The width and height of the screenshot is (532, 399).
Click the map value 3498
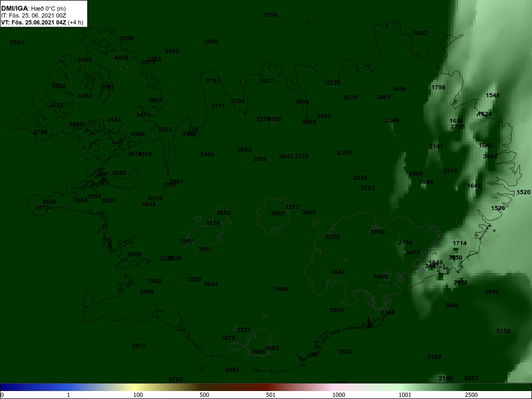(x=172, y=51)
